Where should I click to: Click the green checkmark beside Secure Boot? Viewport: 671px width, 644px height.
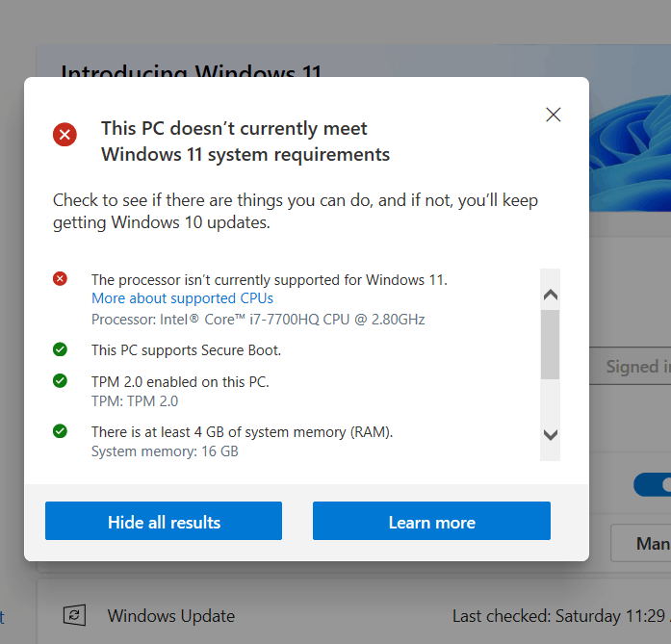(x=60, y=349)
